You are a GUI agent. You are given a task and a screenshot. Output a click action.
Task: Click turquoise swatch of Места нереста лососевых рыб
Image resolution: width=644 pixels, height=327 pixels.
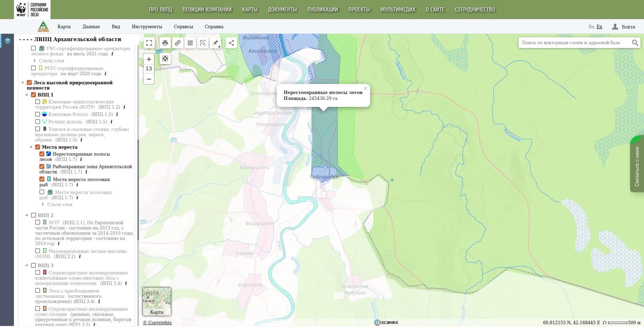pyautogui.click(x=49, y=179)
